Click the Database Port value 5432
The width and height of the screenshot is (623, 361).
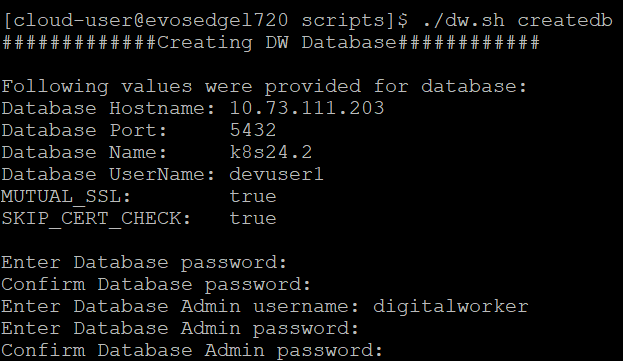253,130
